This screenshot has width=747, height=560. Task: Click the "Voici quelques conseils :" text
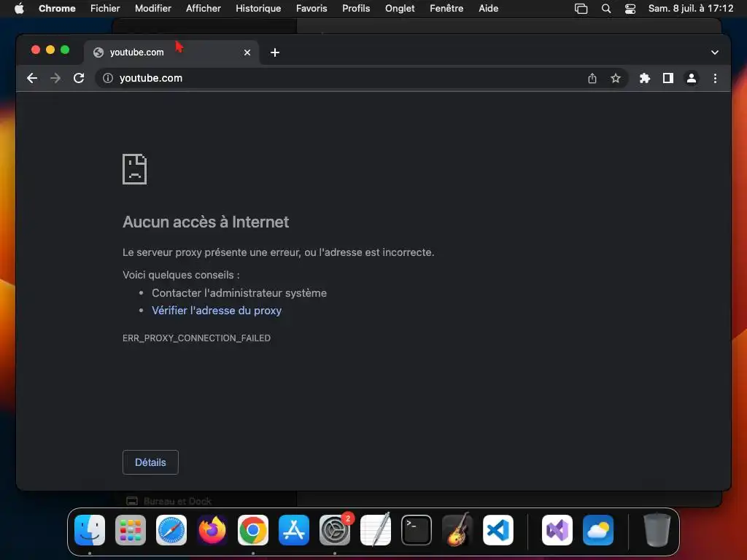pos(181,275)
